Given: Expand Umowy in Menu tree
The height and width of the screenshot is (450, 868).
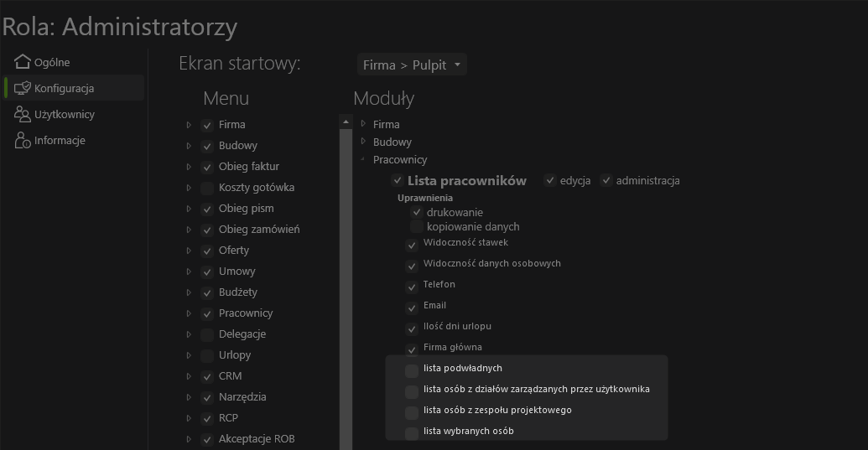Looking at the screenshot, I should [x=189, y=272].
